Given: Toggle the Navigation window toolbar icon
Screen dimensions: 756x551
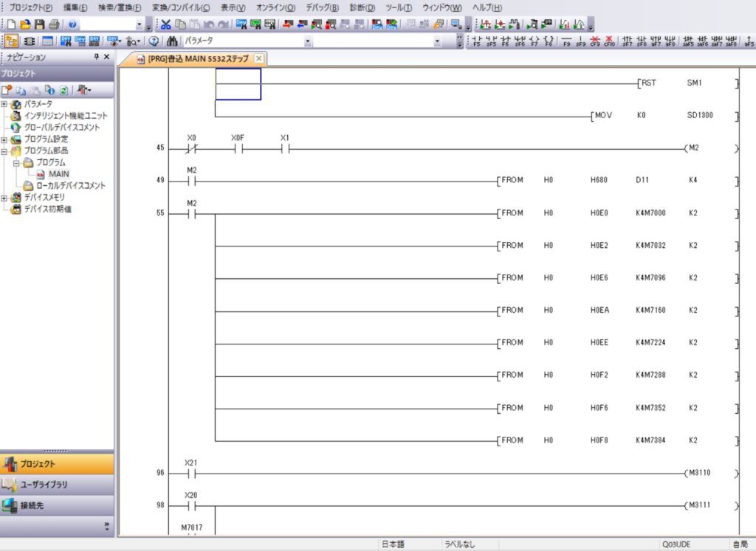Looking at the screenshot, I should (x=12, y=41).
